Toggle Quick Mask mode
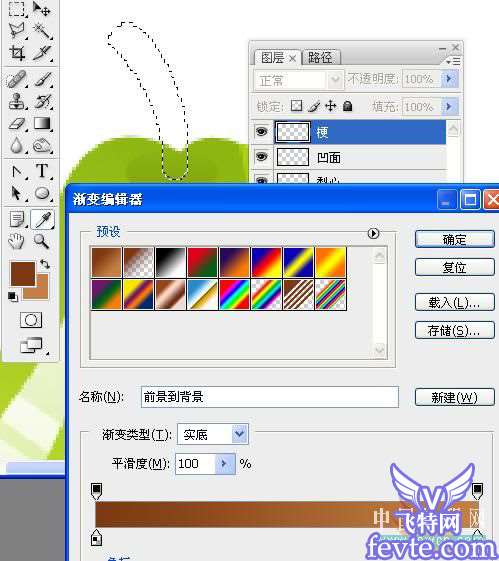The height and width of the screenshot is (561, 499). tap(31, 320)
